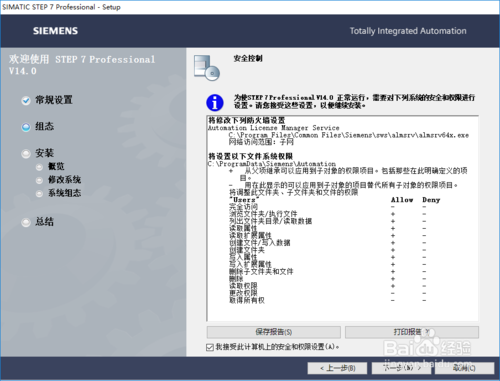
Task: Click the checkmark icon next to 常规设置
Action: 26,100
